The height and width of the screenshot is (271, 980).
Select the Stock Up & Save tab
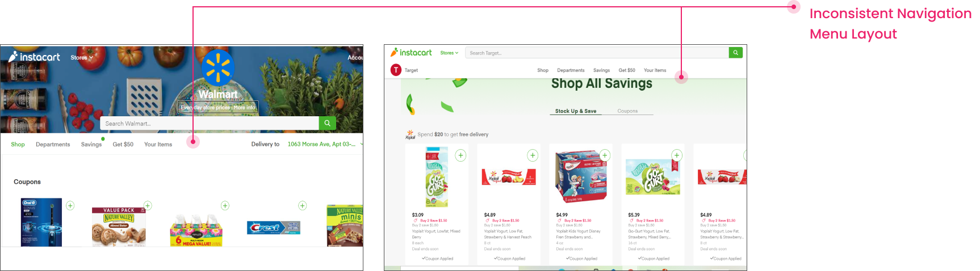(x=576, y=111)
